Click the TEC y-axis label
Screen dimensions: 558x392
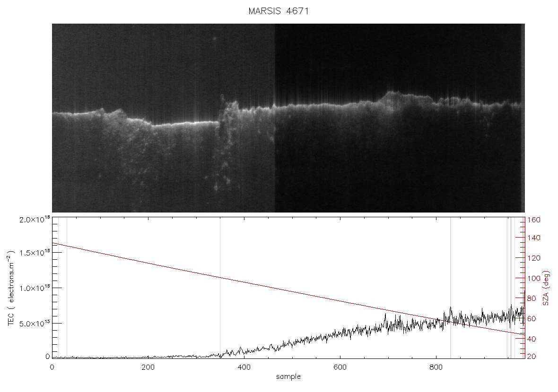click(x=11, y=288)
